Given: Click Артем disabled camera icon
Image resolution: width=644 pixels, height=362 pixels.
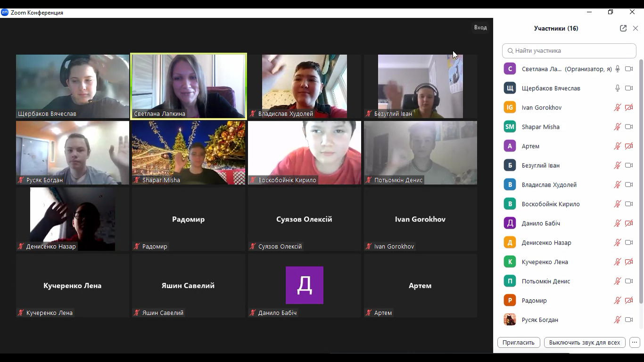Looking at the screenshot, I should point(629,146).
